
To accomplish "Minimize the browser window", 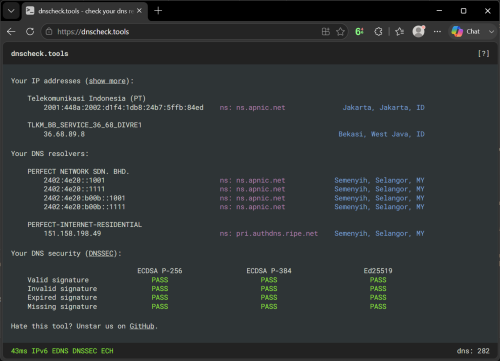I will tap(439, 11).
